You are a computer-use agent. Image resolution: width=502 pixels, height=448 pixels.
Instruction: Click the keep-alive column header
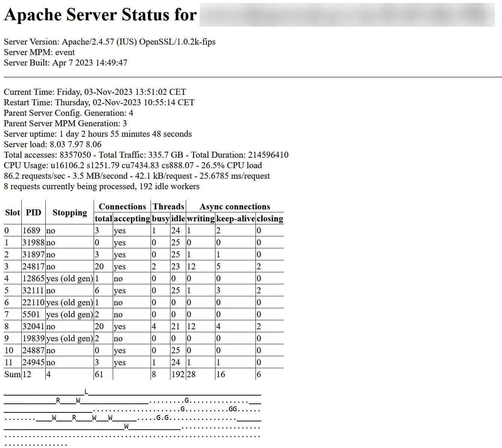(x=235, y=218)
